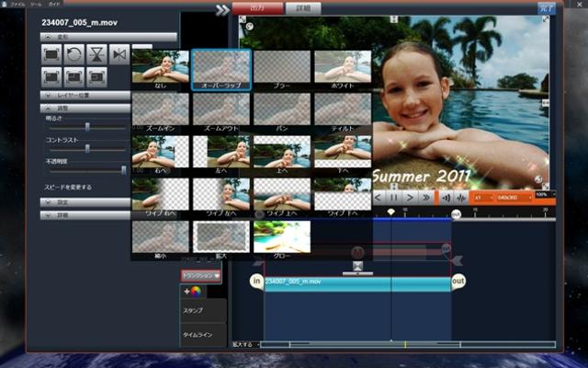Click the diamond playhead marker
Image resolution: width=588 pixels, height=368 pixels.
click(x=390, y=212)
